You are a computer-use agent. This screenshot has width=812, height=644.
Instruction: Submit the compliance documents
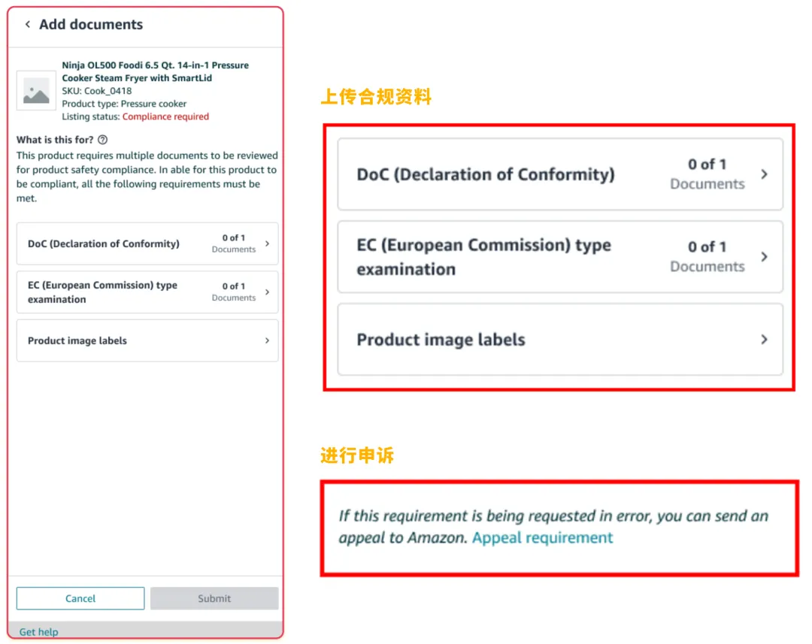[214, 598]
